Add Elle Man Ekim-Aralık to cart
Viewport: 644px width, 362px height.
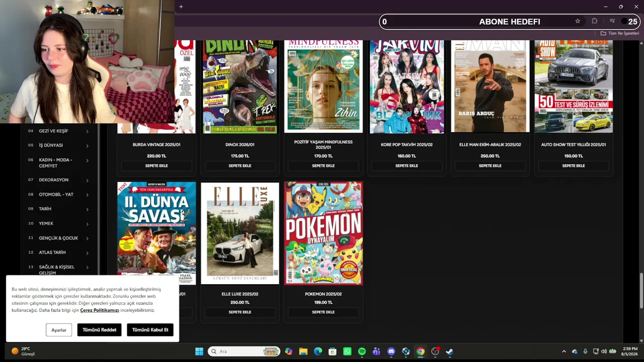coord(490,166)
